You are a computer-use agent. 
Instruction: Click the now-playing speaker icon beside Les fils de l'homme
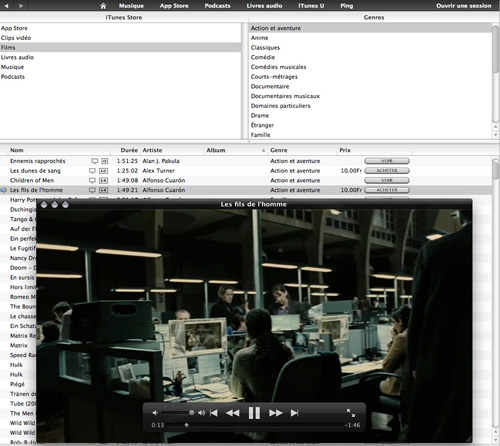pos(4,190)
